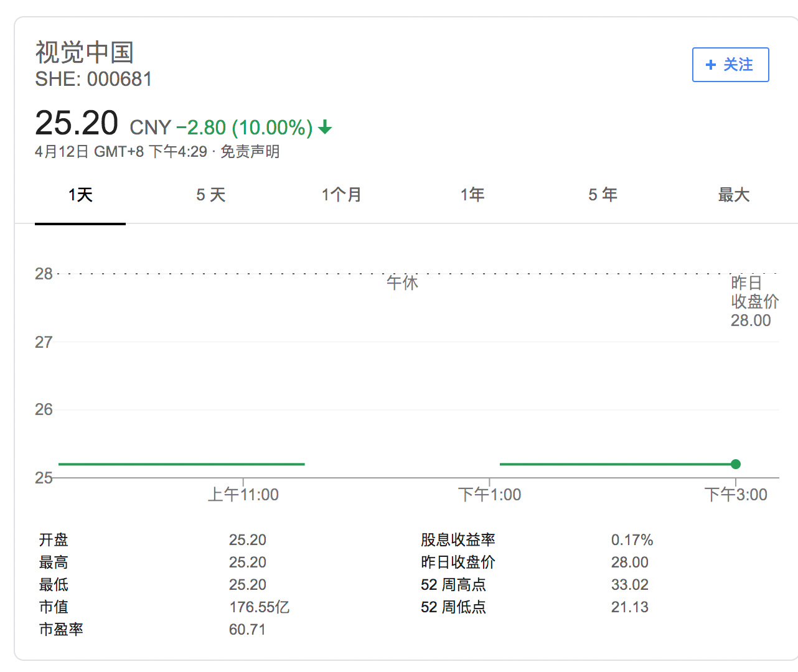Select the 1天 time range tab
798x672 pixels.
tap(80, 195)
